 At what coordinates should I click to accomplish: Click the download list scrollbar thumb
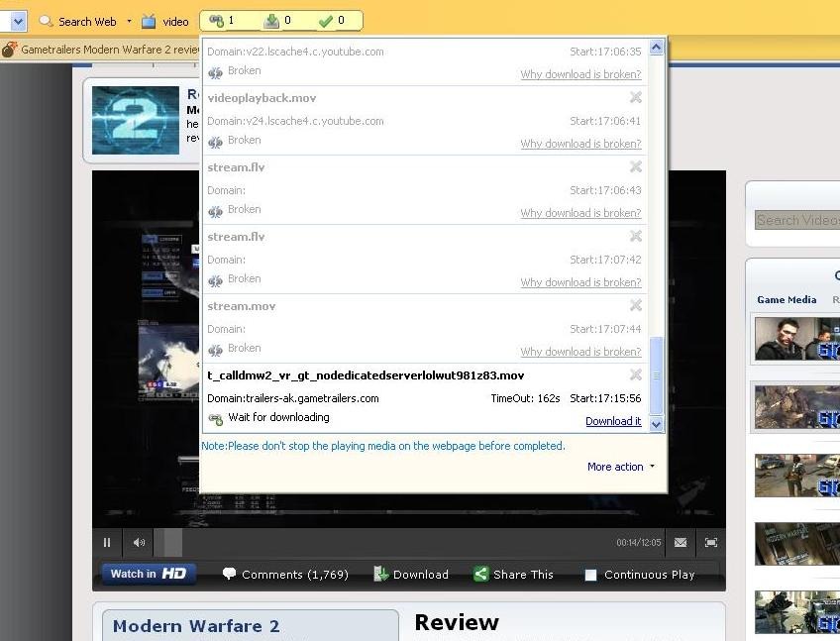[x=656, y=375]
